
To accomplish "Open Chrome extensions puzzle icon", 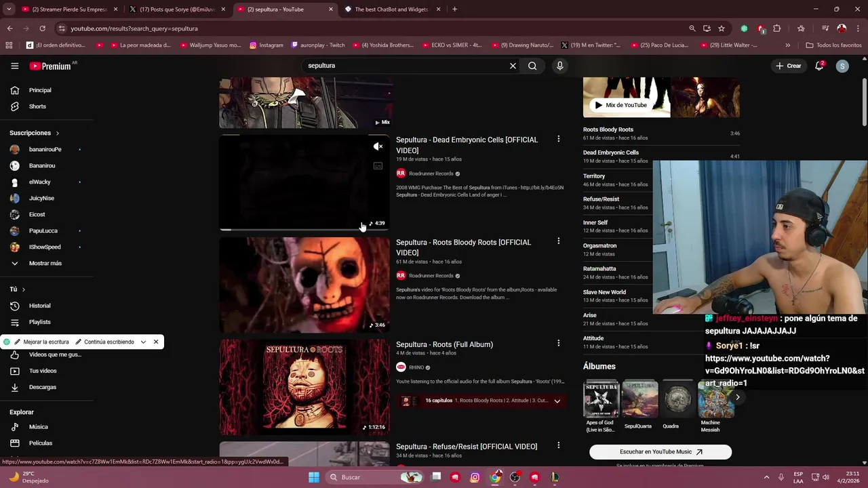I will [x=777, y=28].
